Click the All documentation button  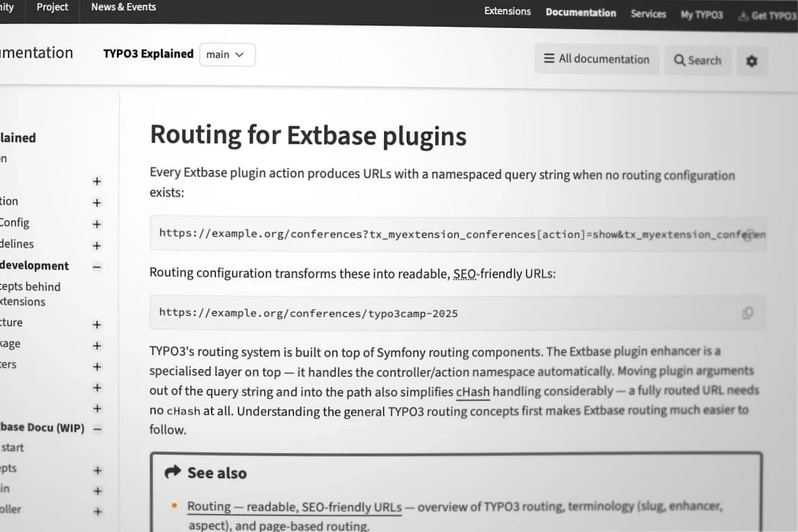point(596,59)
